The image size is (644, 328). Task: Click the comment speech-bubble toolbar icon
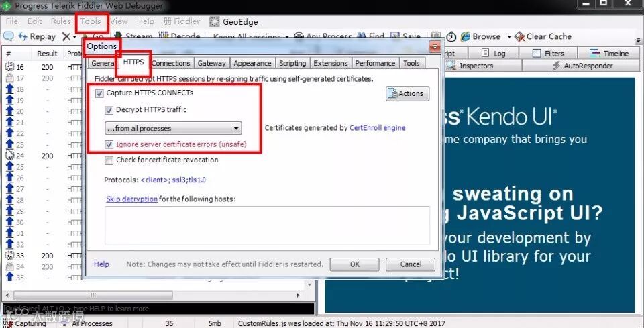pos(9,36)
